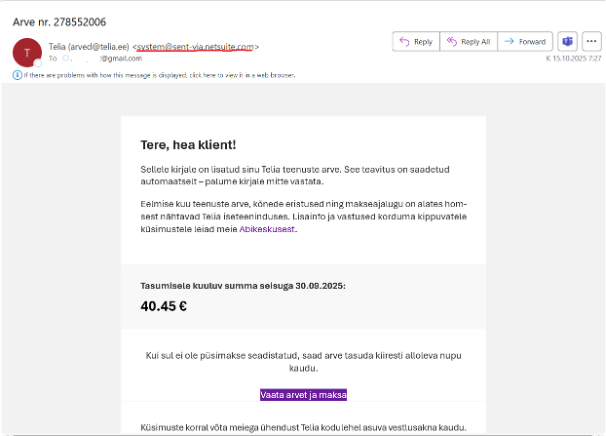The width and height of the screenshot is (606, 436).
Task: Open the Share to Teams icon
Action: point(568,41)
